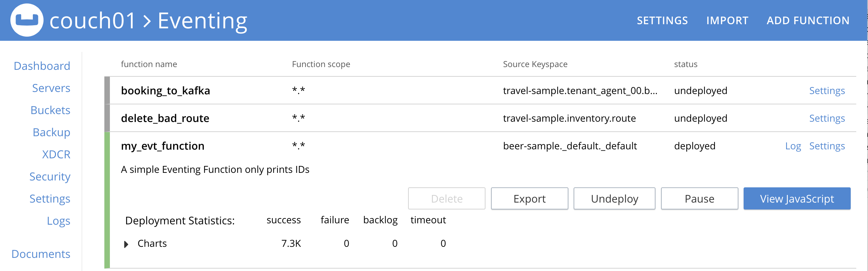This screenshot has width=868, height=271.
Task: Open Settings for delete_bad_route
Action: point(827,119)
